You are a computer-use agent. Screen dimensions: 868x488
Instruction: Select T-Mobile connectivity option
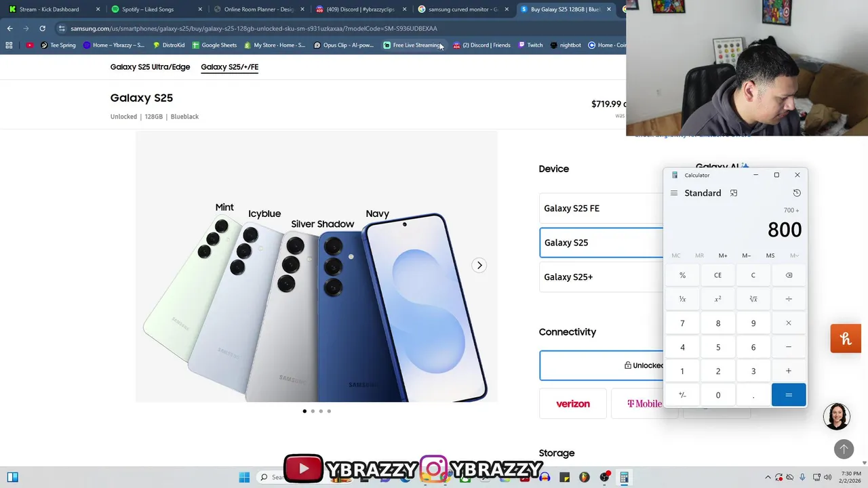click(x=644, y=403)
